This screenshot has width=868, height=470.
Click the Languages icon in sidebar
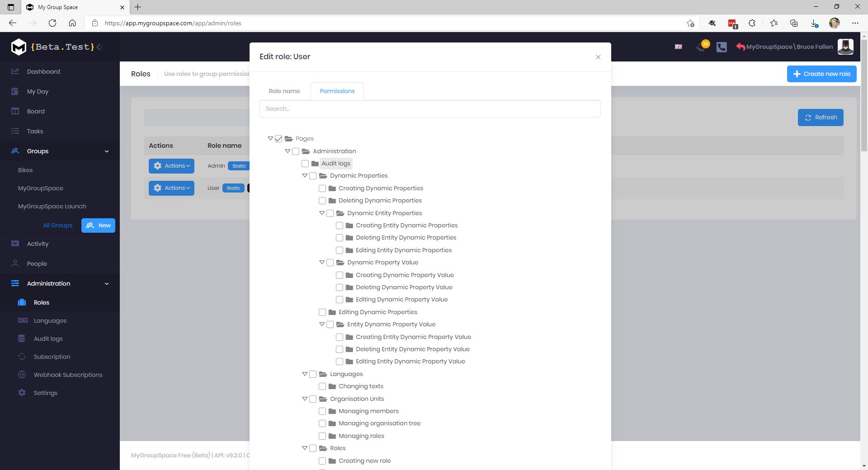[x=23, y=320]
